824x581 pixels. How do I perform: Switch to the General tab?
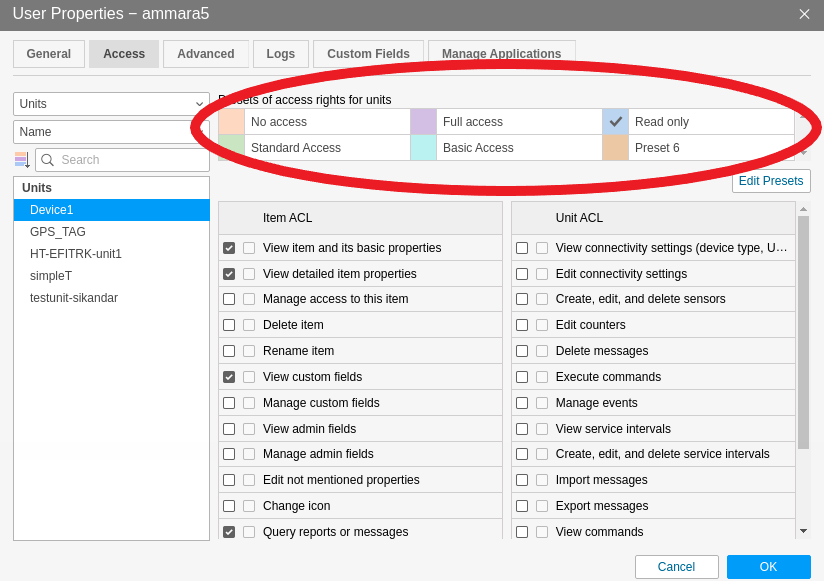pos(49,54)
